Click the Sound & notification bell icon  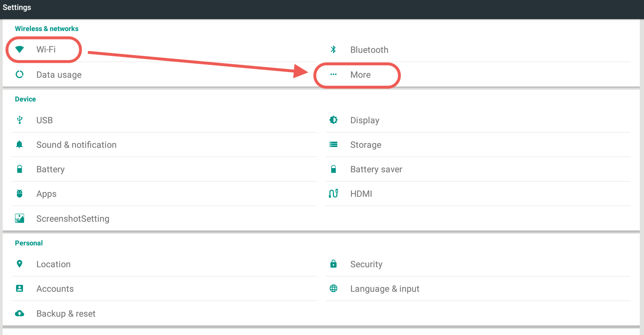pos(20,144)
